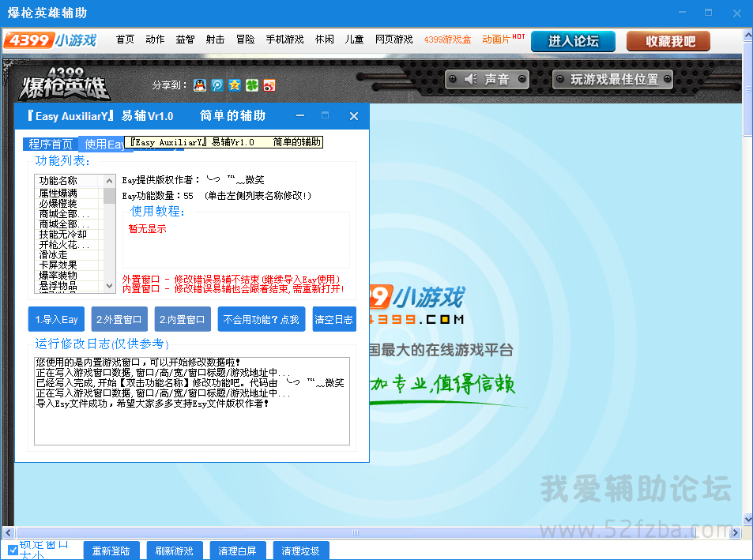Screen dimensions: 753x560
Task: Toggle the 锁定窗口大小 checkbox
Action: [x=13, y=551]
